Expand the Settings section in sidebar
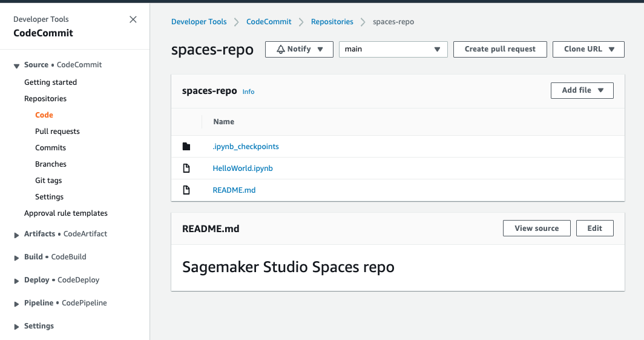 coord(16,327)
